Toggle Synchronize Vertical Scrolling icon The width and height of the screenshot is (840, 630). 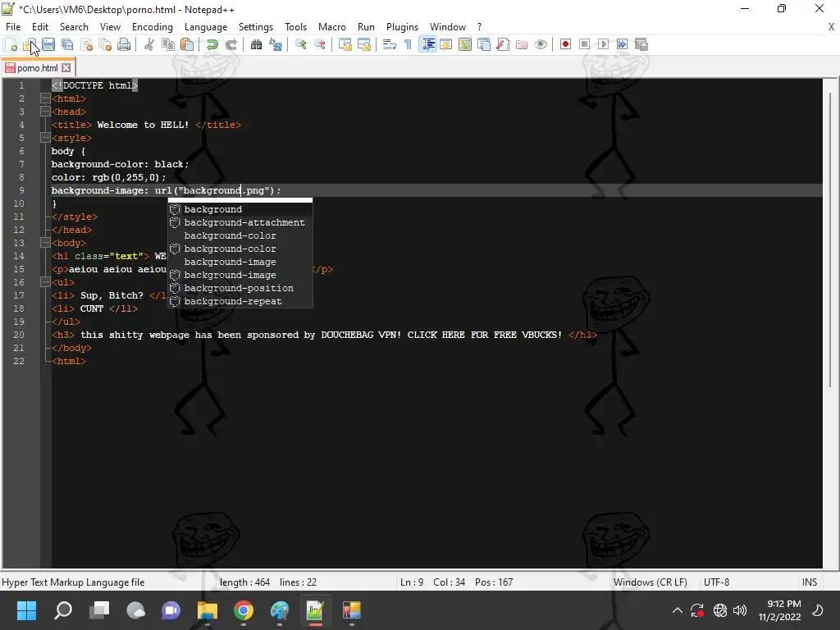(x=345, y=44)
